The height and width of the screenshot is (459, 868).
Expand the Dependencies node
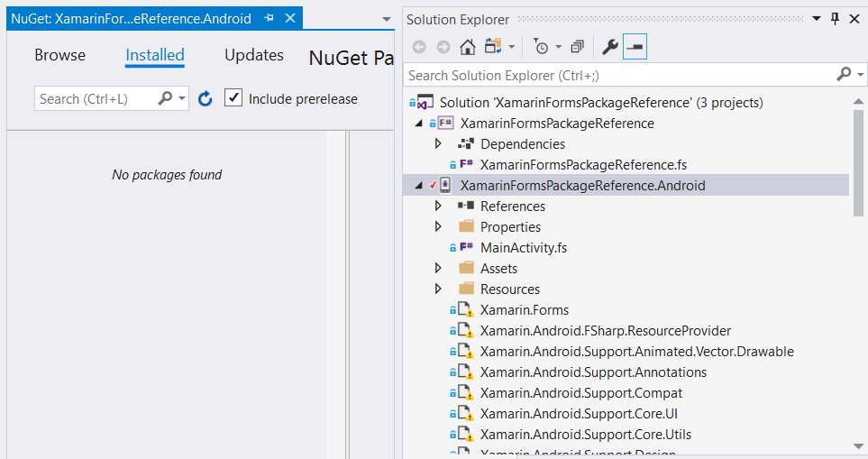[x=438, y=144]
